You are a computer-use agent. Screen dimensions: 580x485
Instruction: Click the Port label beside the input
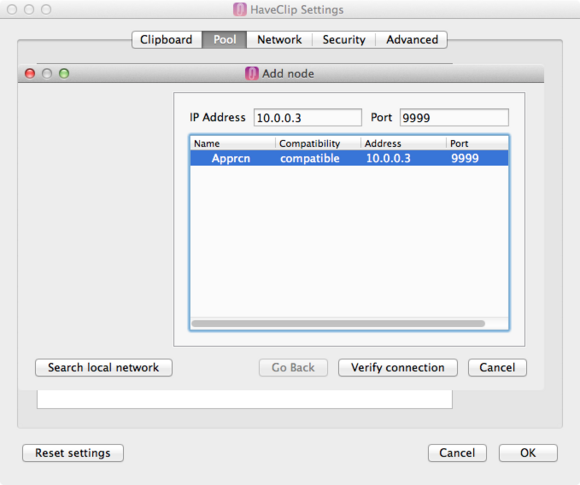(381, 117)
